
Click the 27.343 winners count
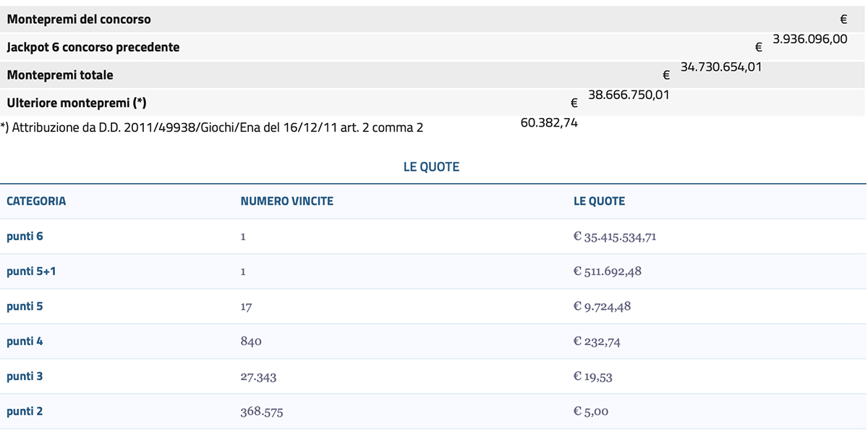coord(258,377)
